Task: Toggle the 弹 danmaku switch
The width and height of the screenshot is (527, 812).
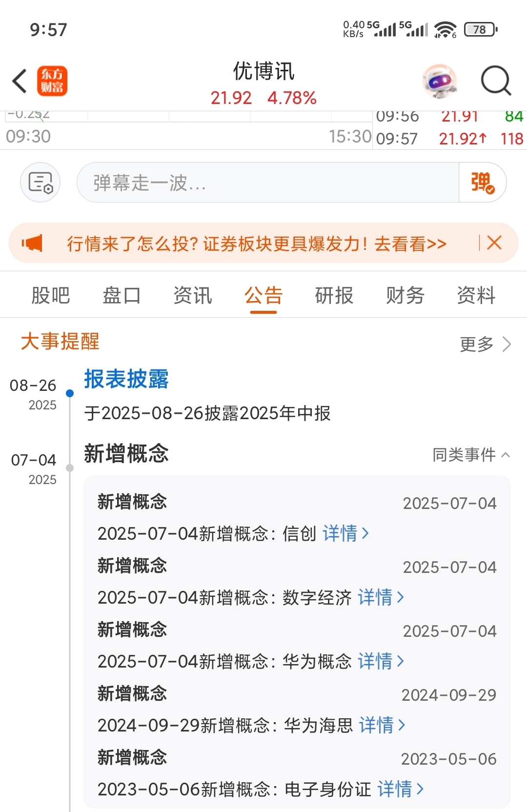Action: point(483,183)
